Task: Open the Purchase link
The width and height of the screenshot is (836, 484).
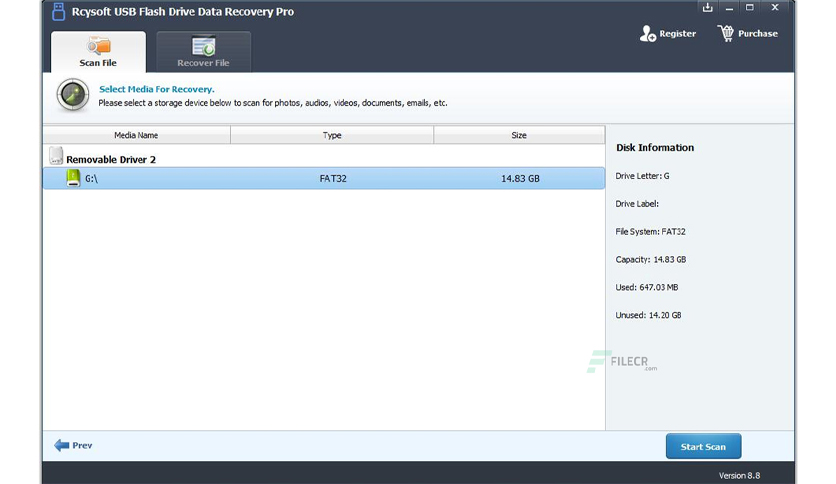Action: (747, 34)
